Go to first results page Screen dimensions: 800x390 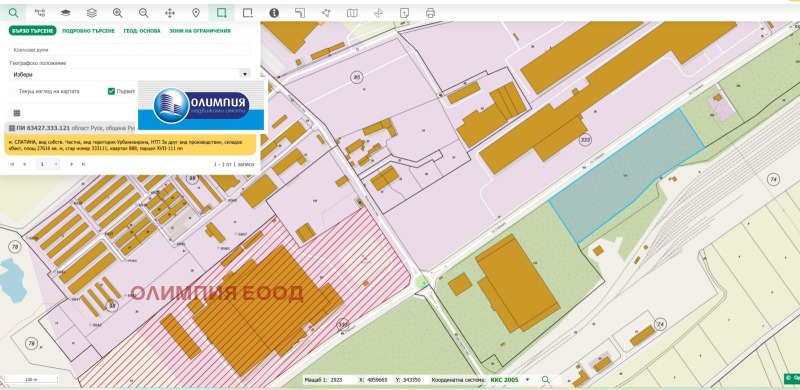12,164
